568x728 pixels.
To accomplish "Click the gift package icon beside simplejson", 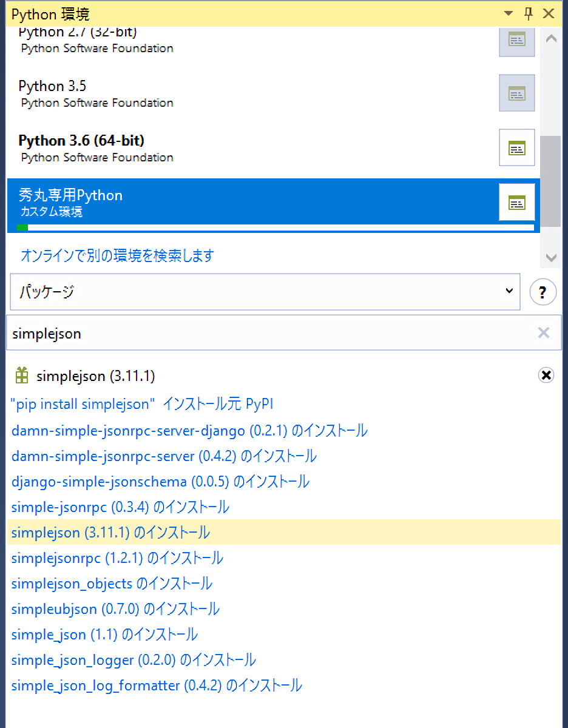I will tap(22, 376).
